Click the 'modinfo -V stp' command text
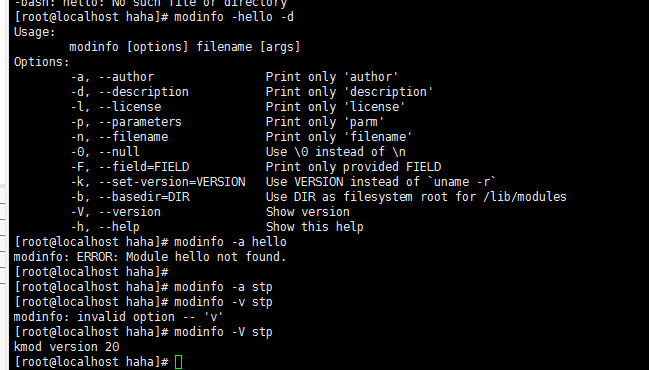 pos(223,332)
